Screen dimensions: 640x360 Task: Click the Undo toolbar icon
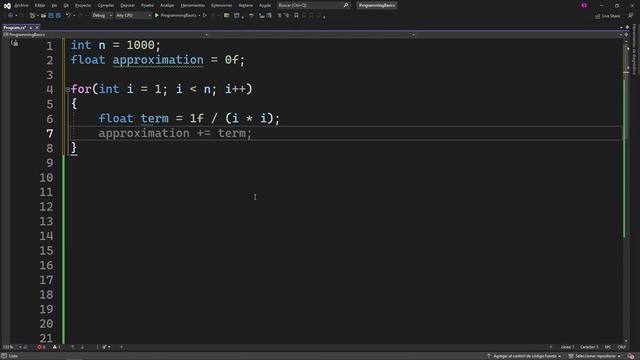point(68,16)
